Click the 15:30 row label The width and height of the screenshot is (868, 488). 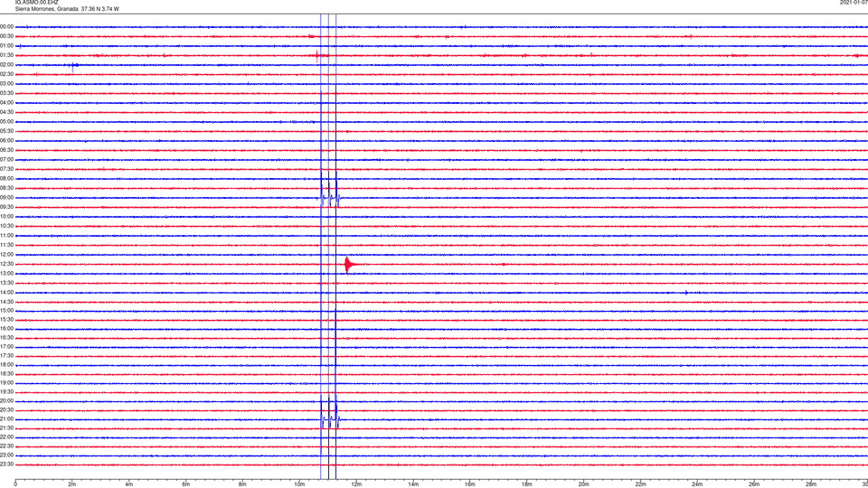[6, 319]
